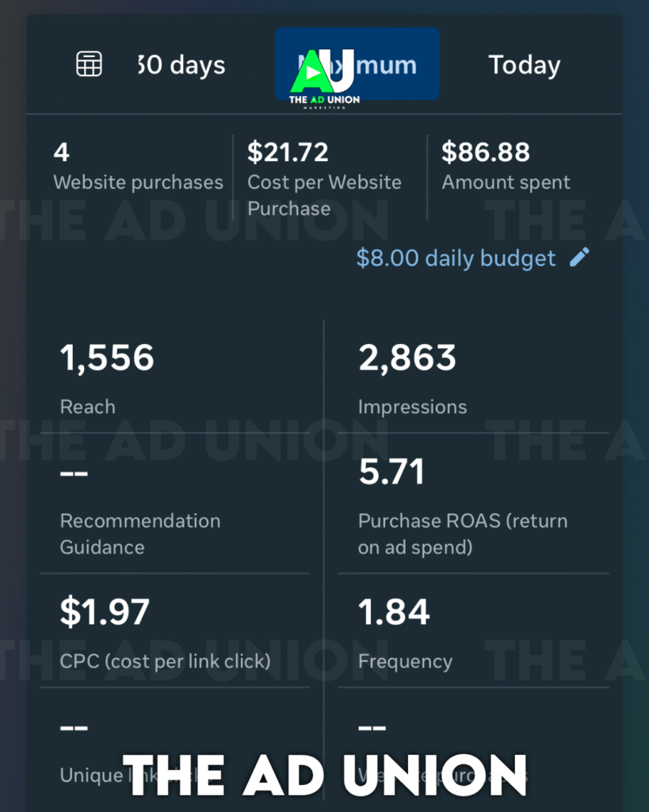The image size is (649, 812).
Task: Click the Impressions label text
Action: coord(412,407)
